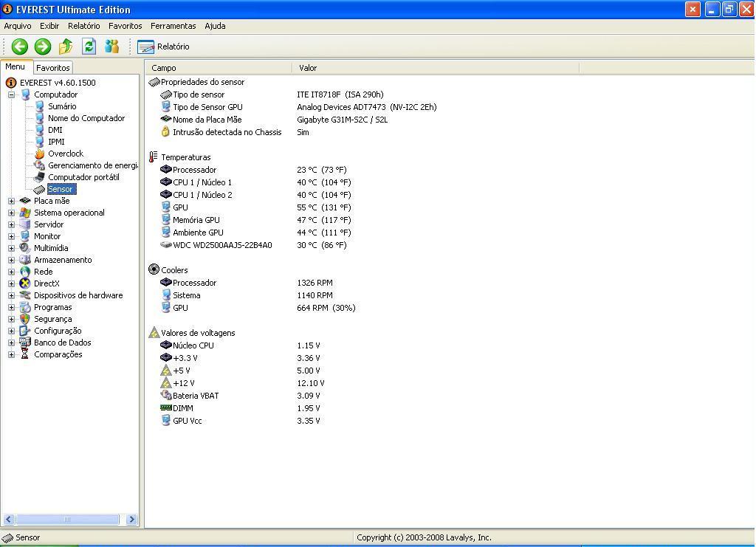Click the up-level folder arrow icon
Image resolution: width=756 pixels, height=547 pixels.
pyautogui.click(x=66, y=47)
